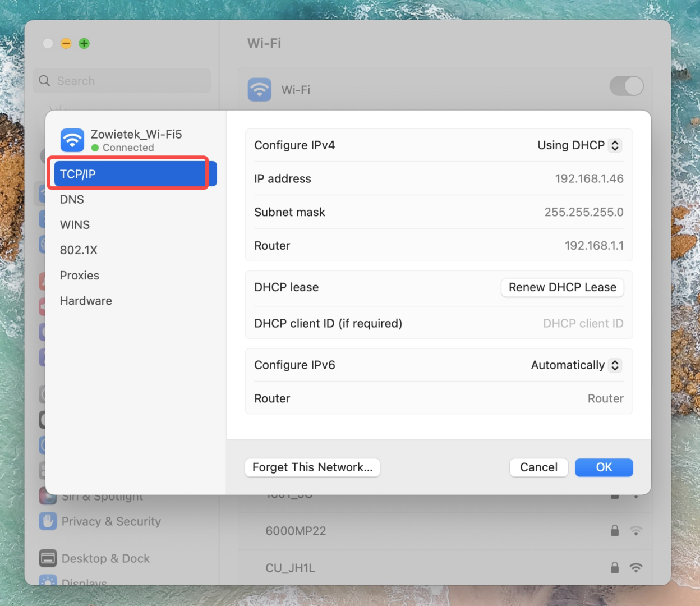700x606 pixels.
Task: Click the lock icon beside 6000MP22
Action: pyautogui.click(x=615, y=531)
